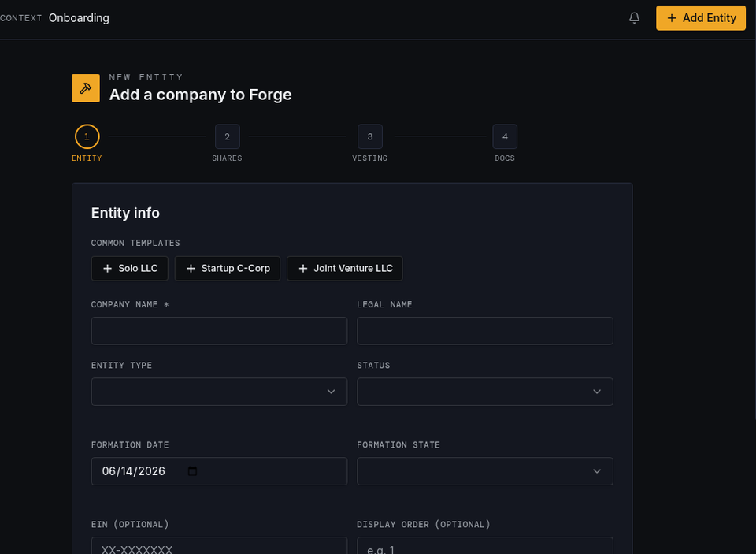Click the Add Entity button
756x554 pixels.
click(701, 18)
